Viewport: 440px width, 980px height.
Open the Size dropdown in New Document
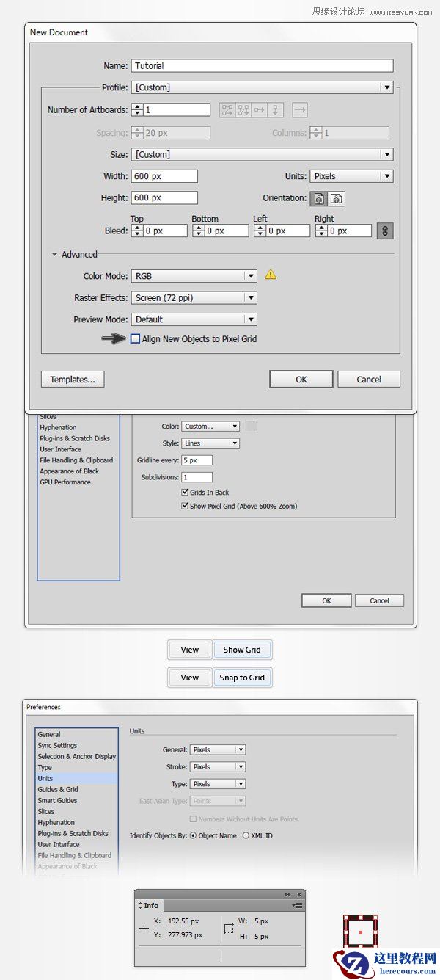(x=262, y=154)
